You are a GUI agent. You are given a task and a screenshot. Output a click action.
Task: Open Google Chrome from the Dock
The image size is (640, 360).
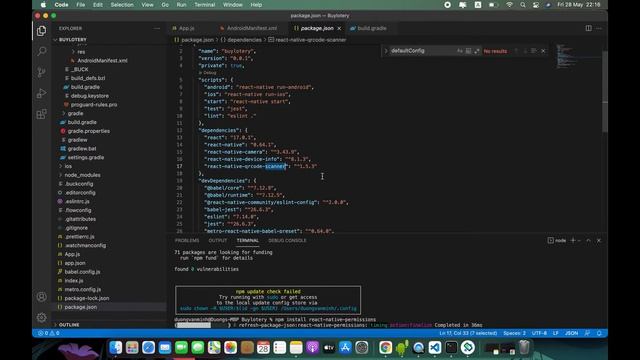tap(385, 348)
